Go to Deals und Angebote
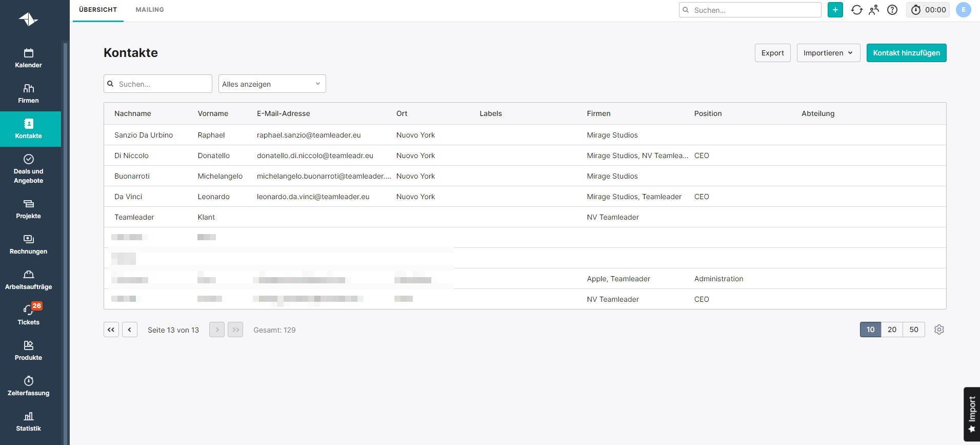The height and width of the screenshot is (445, 980). (x=29, y=168)
